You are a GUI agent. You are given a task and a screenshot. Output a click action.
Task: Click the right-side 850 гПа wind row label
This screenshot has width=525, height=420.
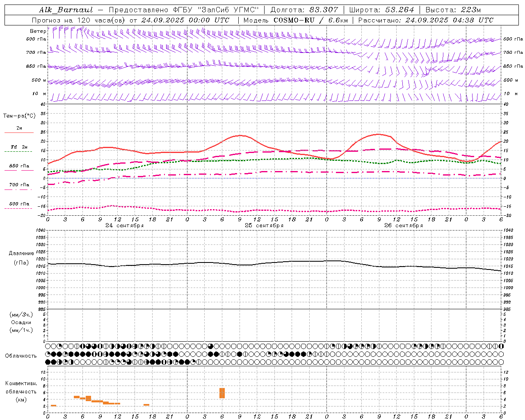point(513,66)
